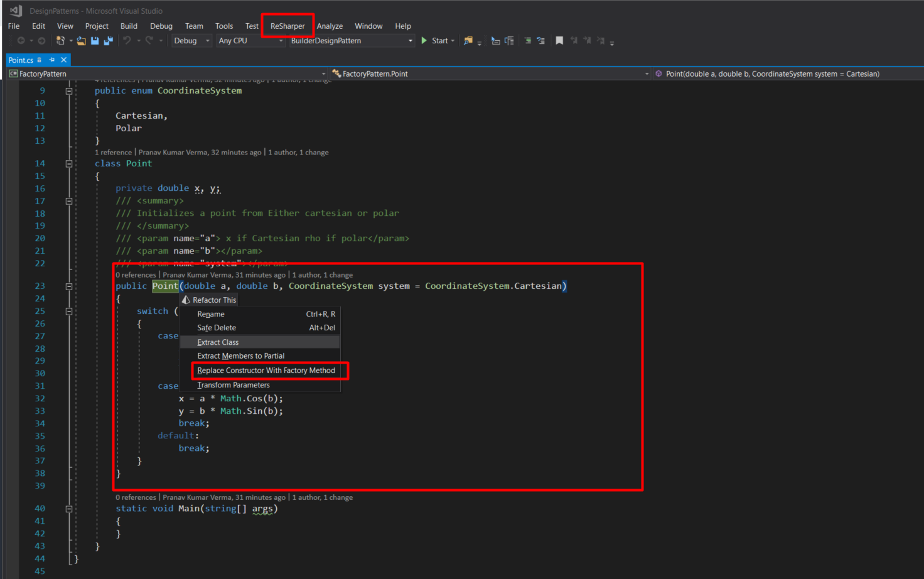Open the '1 reference' CodeLens above class Point
This screenshot has width=924, height=579.
[x=113, y=153]
